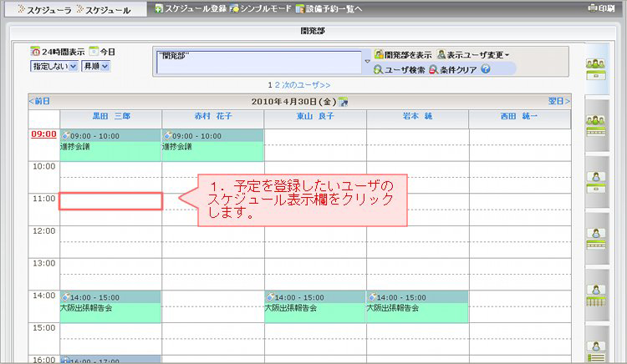Click the 13:00 time label
Image resolution: width=627 pixels, height=364 pixels.
[44, 264]
